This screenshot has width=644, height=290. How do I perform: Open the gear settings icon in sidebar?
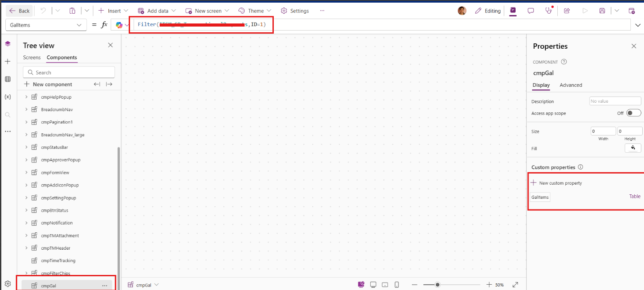pyautogui.click(x=8, y=284)
